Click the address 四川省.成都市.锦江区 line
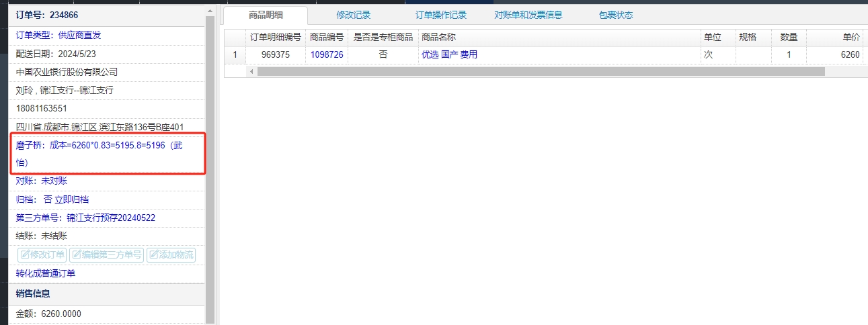The height and width of the screenshot is (325, 868). pos(100,127)
